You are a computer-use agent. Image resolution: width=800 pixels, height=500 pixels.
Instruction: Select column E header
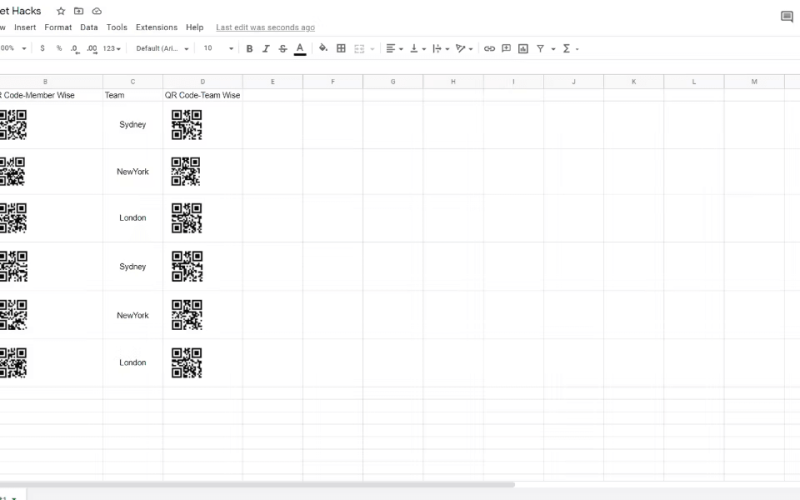click(272, 82)
